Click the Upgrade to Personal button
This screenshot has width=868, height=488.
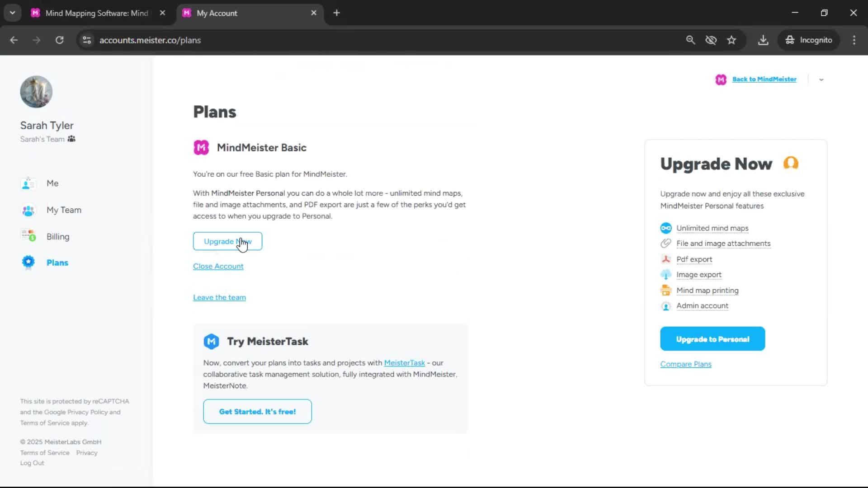712,339
